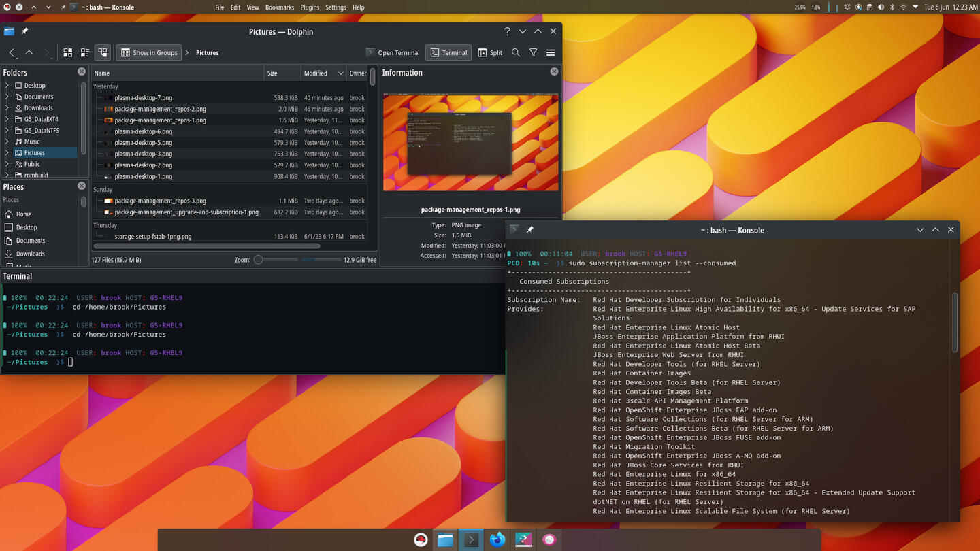This screenshot has width=980, height=551.
Task: Sort files by Name column header
Action: pyautogui.click(x=178, y=73)
